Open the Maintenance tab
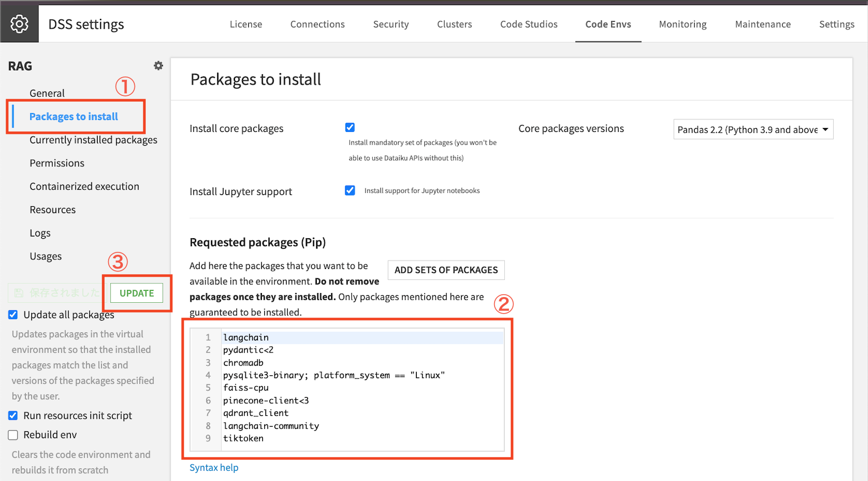 click(x=763, y=24)
